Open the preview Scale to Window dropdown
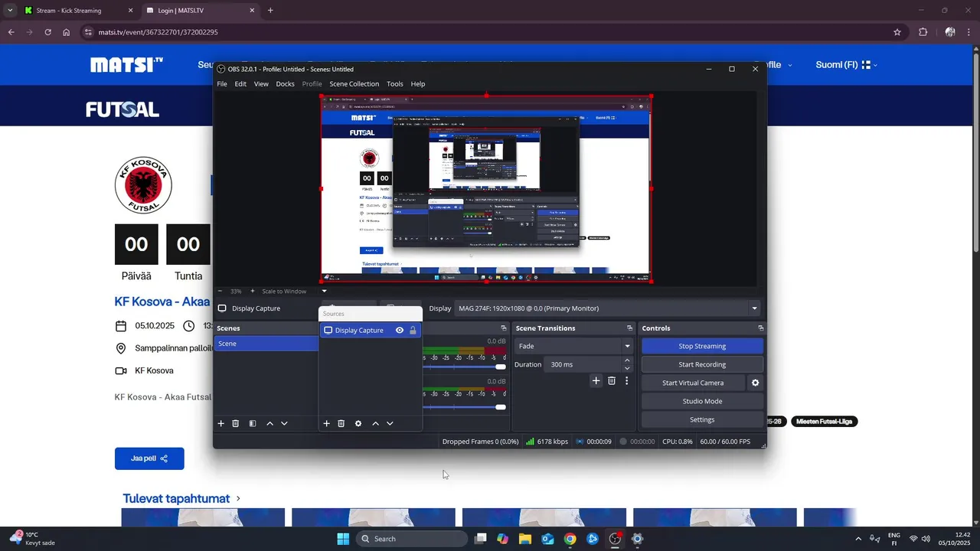 (x=324, y=291)
